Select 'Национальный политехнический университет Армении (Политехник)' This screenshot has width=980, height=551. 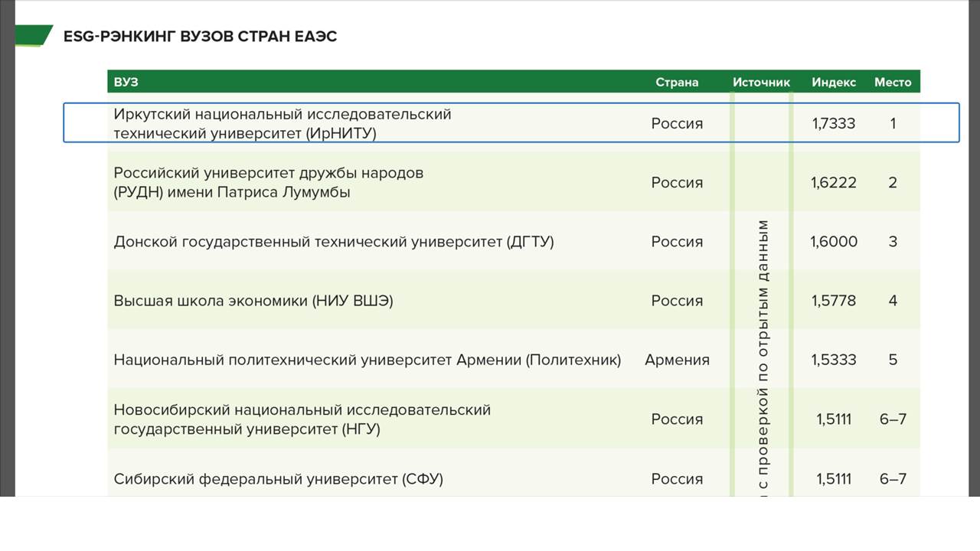[367, 360]
